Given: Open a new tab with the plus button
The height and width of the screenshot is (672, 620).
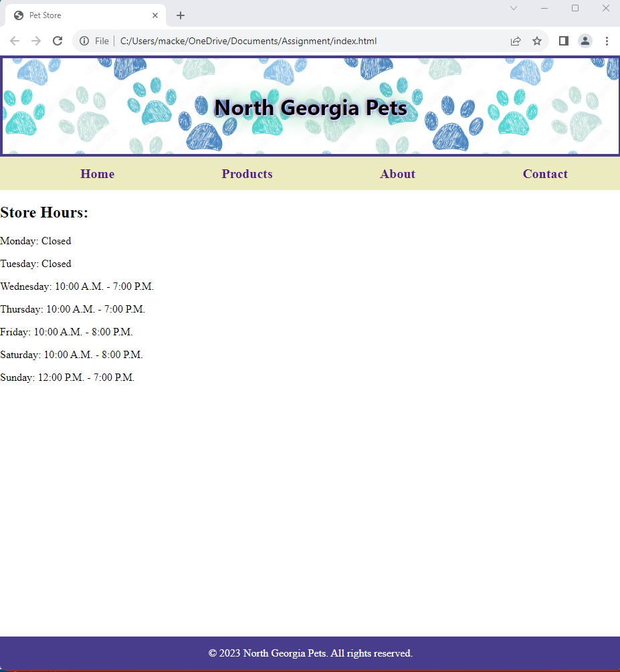Looking at the screenshot, I should tap(181, 15).
